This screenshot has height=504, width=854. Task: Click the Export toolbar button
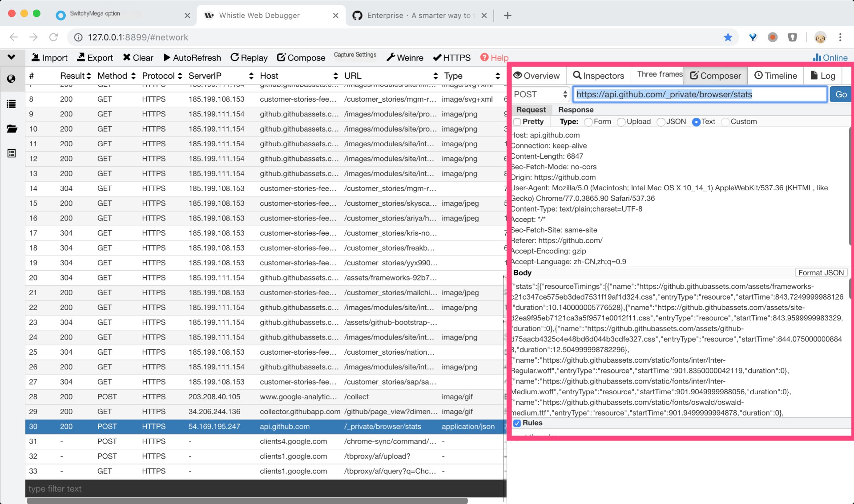(x=95, y=58)
